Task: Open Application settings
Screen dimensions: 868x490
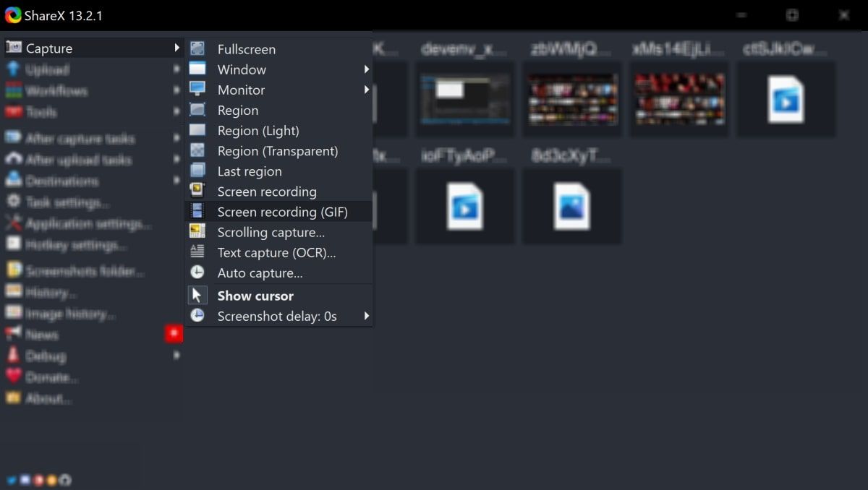Action: (80, 224)
